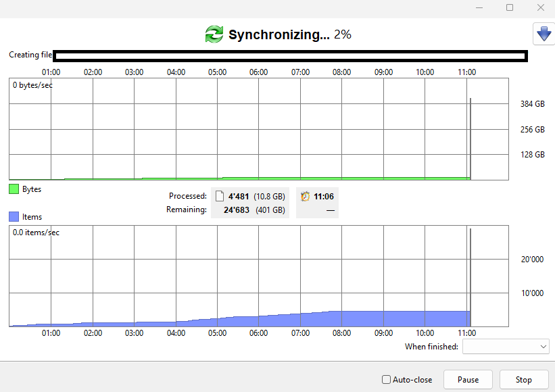The width and height of the screenshot is (555, 392).
Task: Pause the synchronization
Action: click(468, 380)
